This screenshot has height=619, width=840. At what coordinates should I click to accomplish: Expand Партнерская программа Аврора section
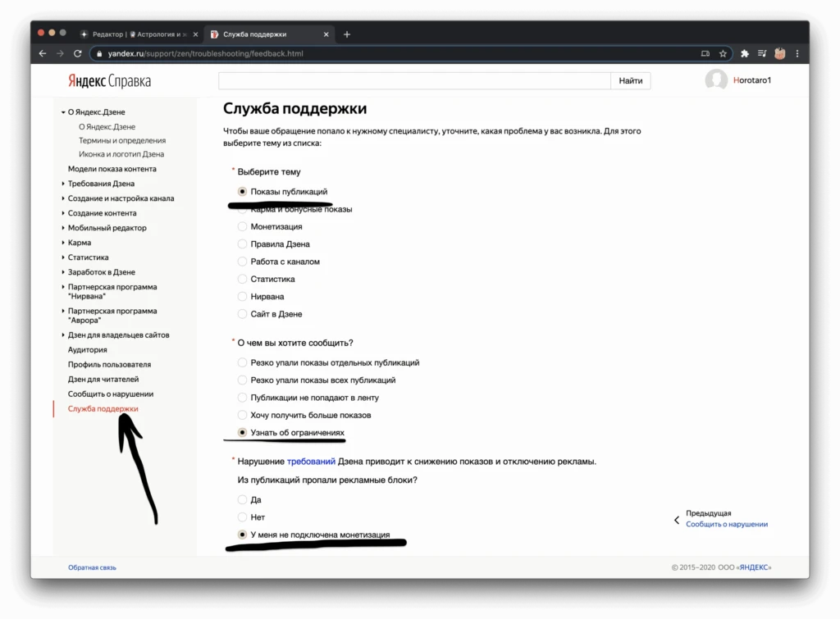tap(63, 311)
